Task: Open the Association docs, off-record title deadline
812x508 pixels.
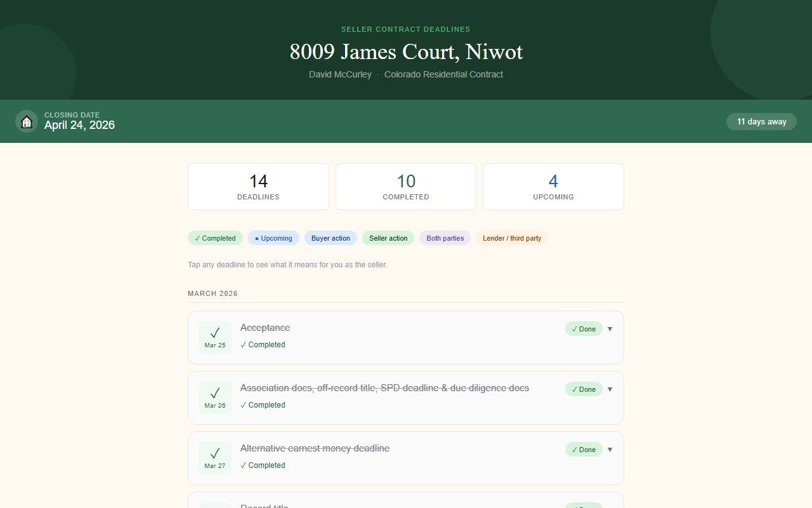Action: coord(384,388)
